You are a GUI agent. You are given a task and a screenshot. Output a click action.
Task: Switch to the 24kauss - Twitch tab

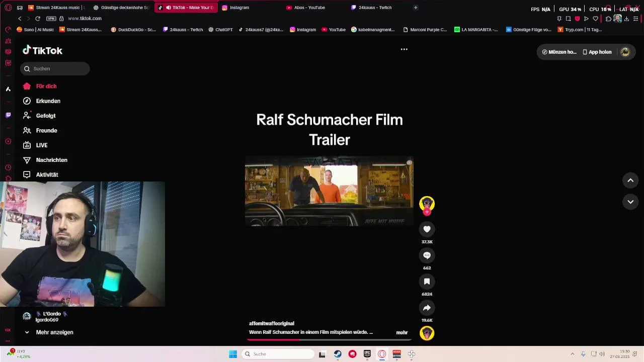point(379,8)
